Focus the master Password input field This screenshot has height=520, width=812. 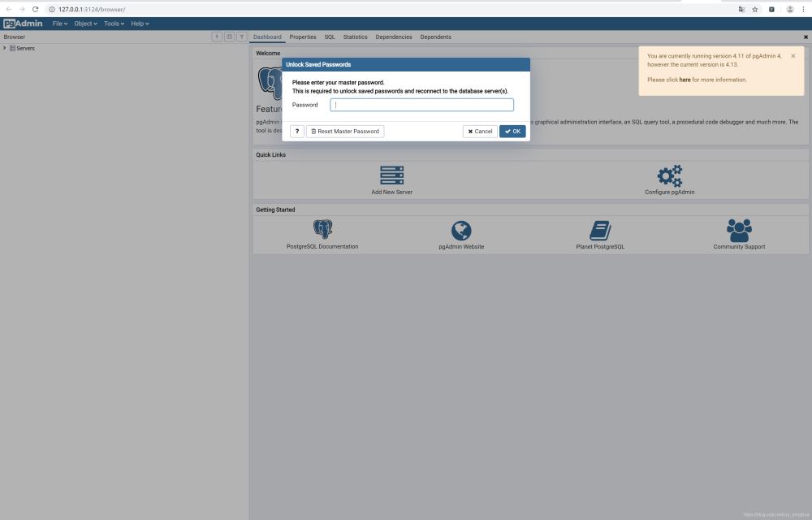[421, 105]
